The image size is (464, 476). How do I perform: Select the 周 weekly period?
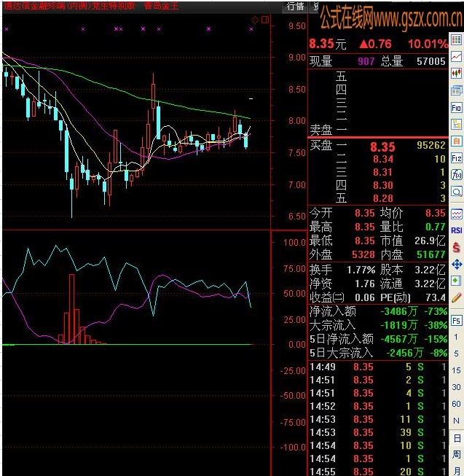pos(457,455)
